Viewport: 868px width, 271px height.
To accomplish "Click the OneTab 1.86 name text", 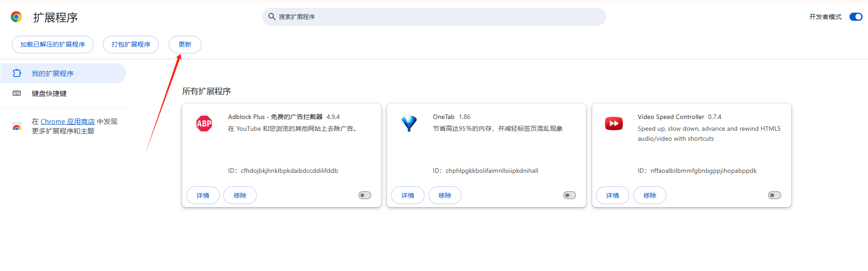I will (452, 117).
